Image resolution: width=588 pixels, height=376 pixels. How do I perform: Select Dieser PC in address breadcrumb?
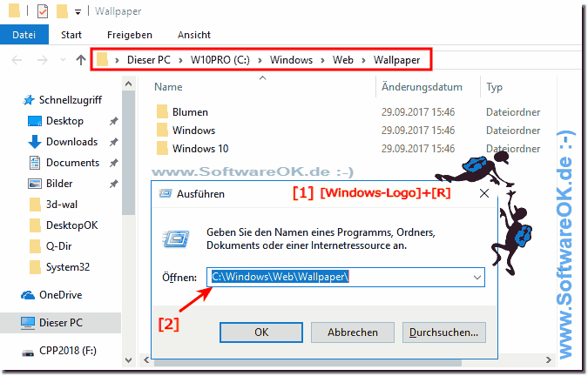tap(149, 60)
